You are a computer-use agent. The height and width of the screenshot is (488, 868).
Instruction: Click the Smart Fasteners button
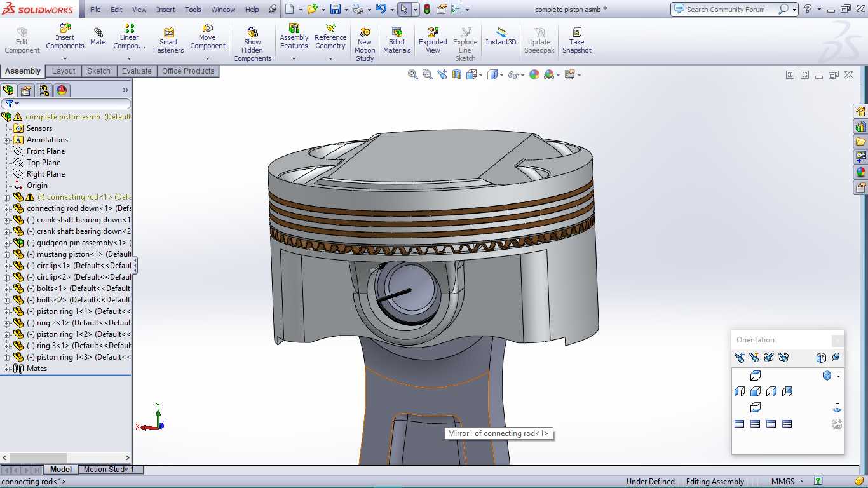point(168,40)
